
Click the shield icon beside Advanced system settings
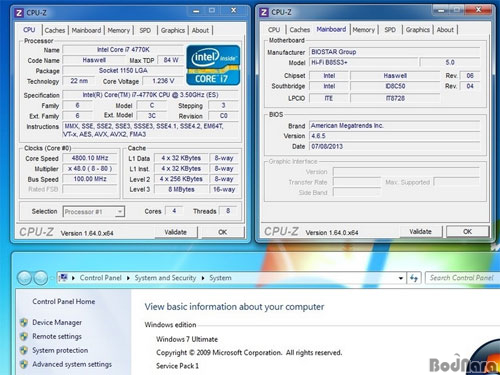(24, 364)
